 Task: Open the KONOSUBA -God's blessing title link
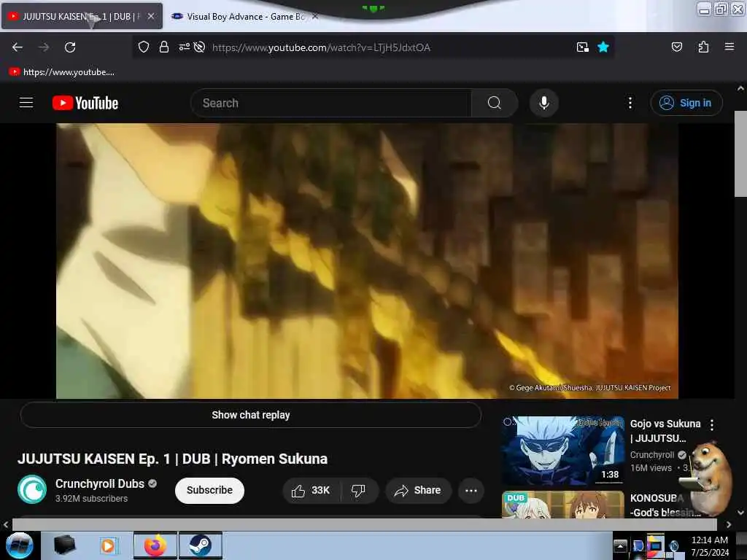[x=665, y=505]
